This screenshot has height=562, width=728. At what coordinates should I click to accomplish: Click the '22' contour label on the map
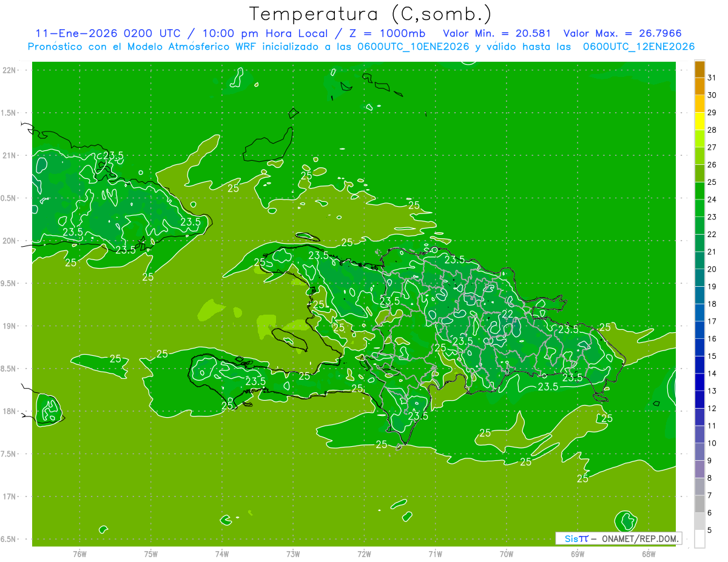point(508,313)
